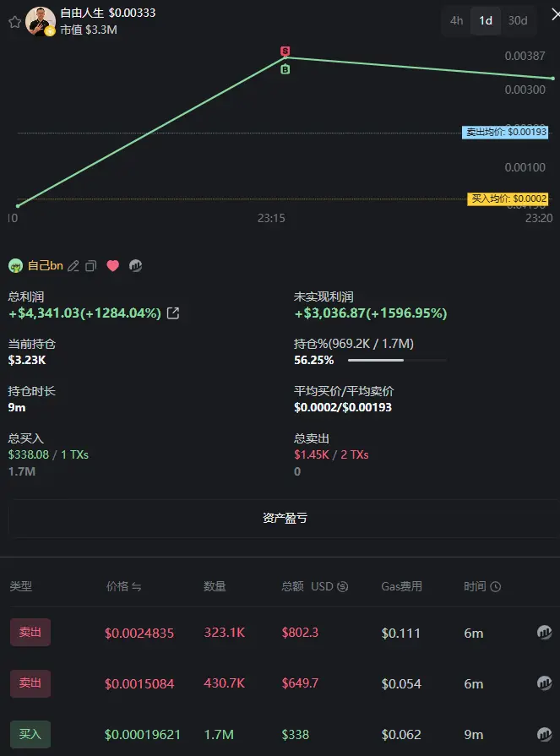Click the 总卖出 amount $1.45K / 2 TXs
This screenshot has height=756, width=560.
pos(332,454)
